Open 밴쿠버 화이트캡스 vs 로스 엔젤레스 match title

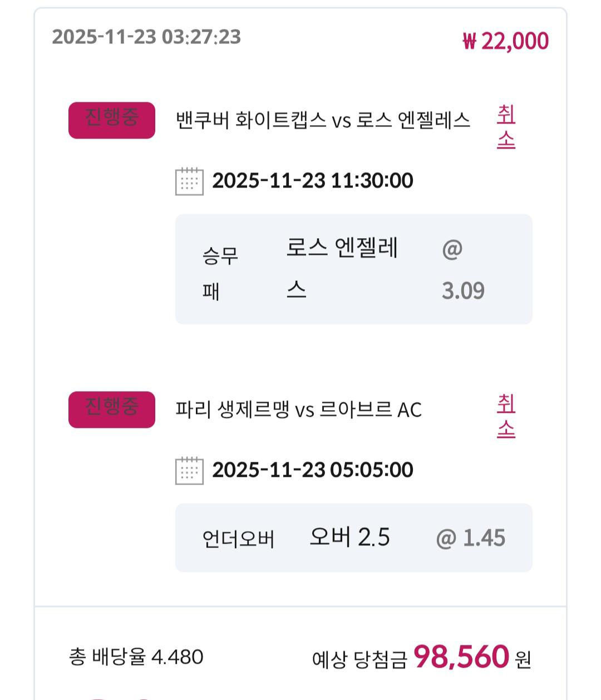tap(323, 120)
